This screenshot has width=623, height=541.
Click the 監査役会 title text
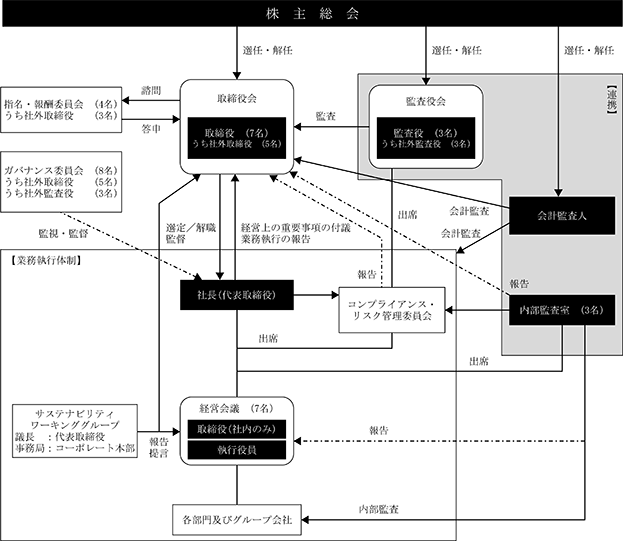click(x=426, y=101)
